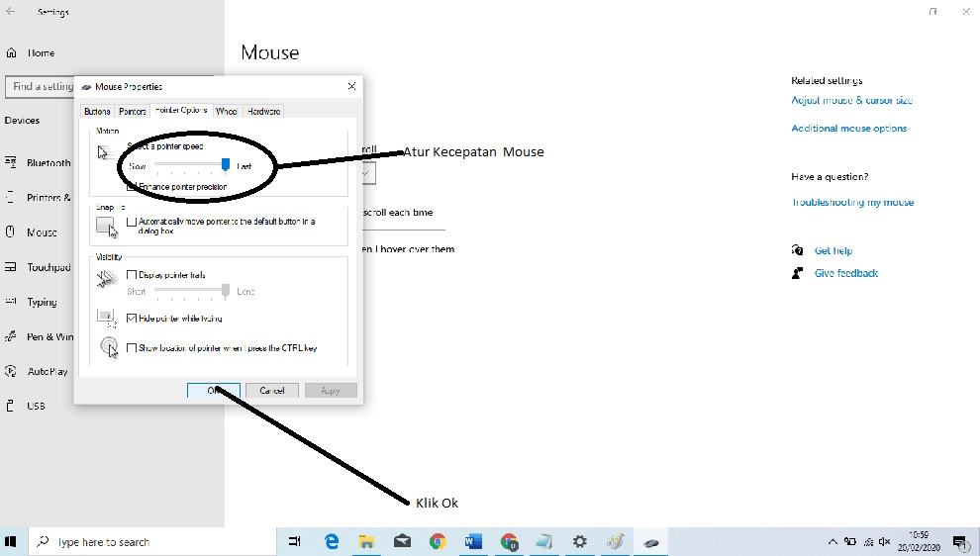Enable automatic snap to default button
This screenshot has height=556, width=980.
[132, 222]
